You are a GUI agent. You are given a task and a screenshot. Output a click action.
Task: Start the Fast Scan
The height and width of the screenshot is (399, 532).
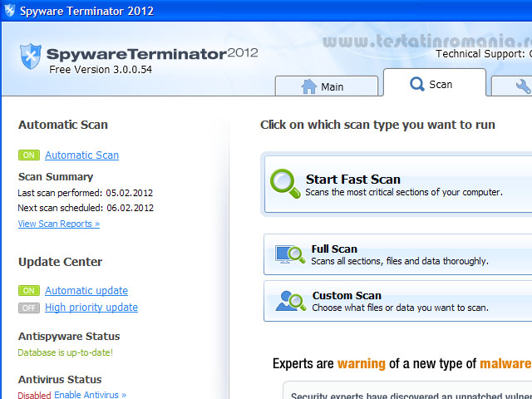tap(398, 185)
